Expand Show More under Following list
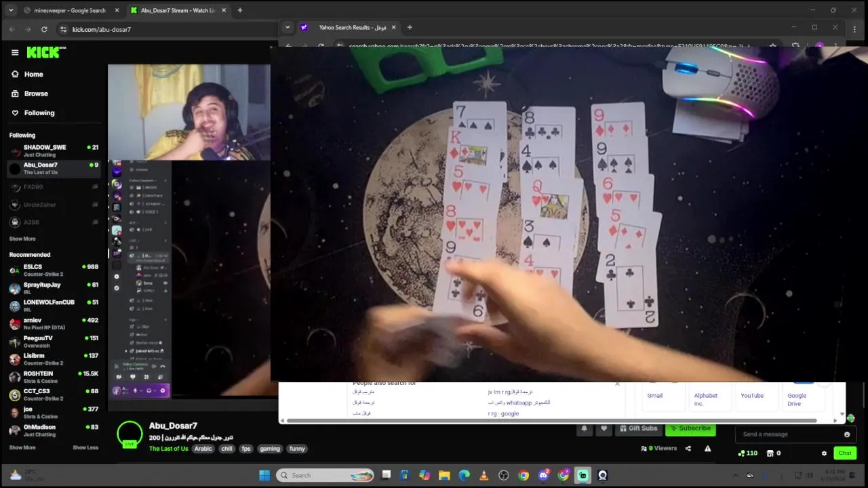The width and height of the screenshot is (868, 488). 22,239
